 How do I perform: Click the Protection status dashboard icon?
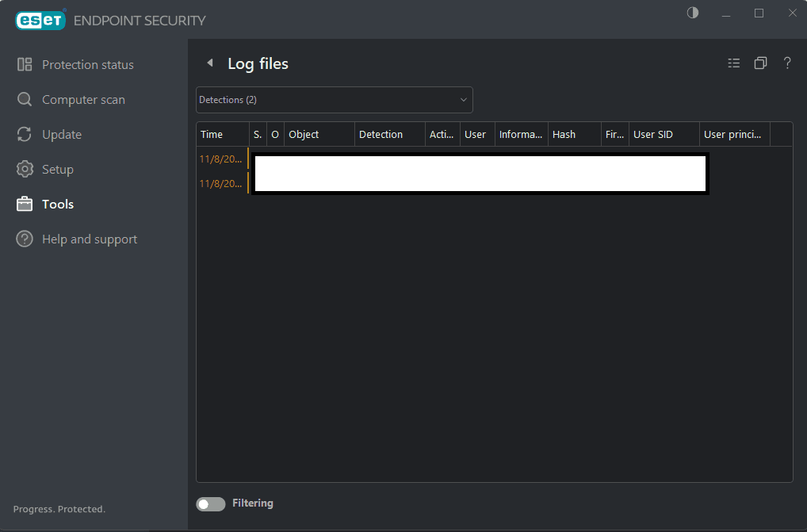click(x=25, y=64)
